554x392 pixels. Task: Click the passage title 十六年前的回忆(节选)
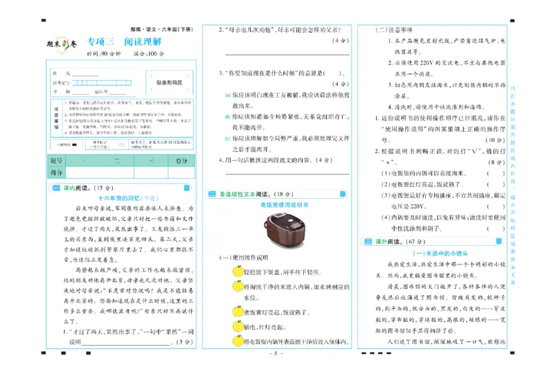(128, 198)
